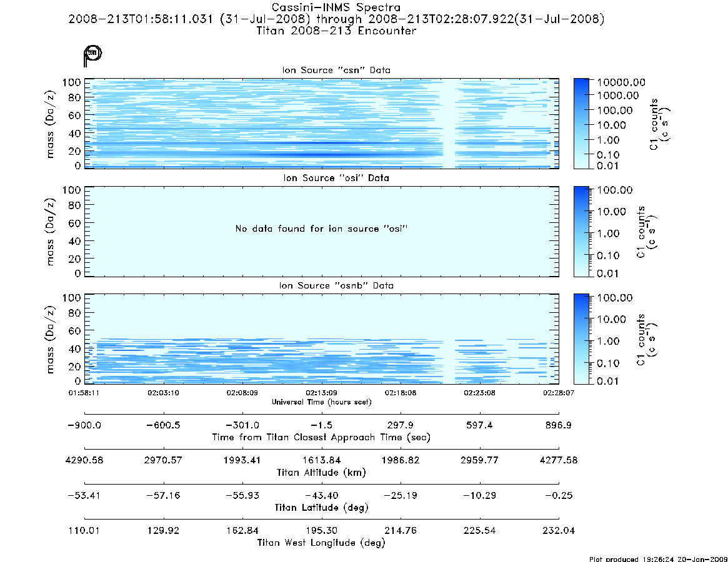This screenshot has width=728, height=562.
Task: Click the '-10.29' latitude value
Action: coord(480,496)
